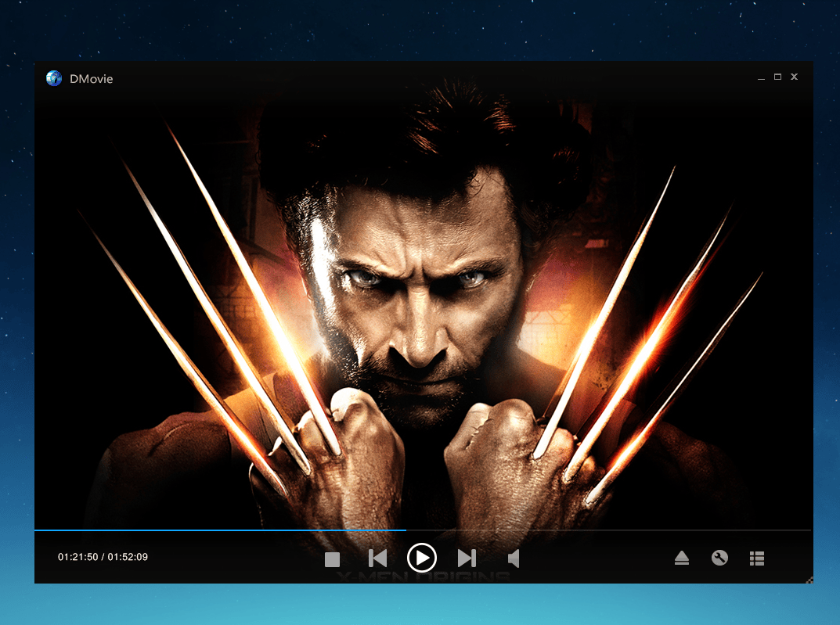
Task: Stop the movie playback
Action: [x=332, y=559]
